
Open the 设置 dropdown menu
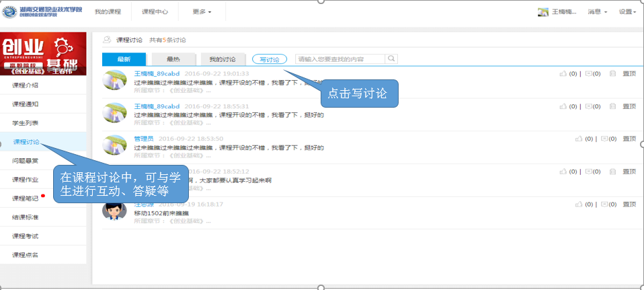[x=628, y=12]
